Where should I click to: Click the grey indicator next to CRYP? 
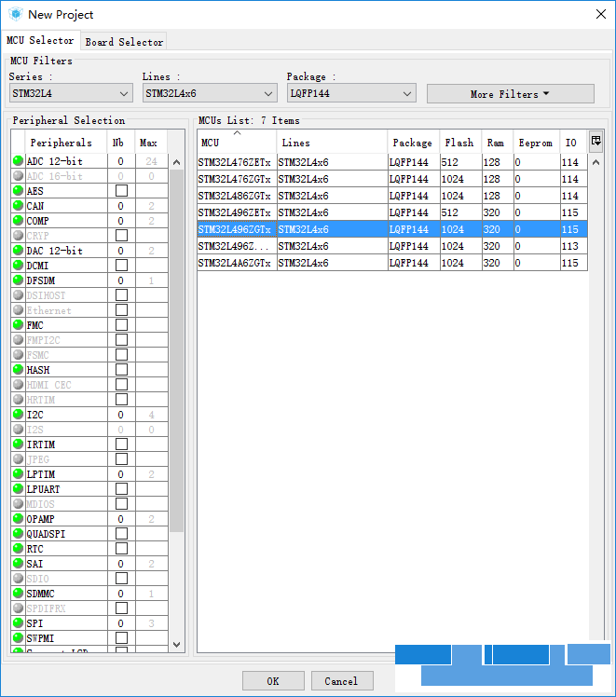19,235
